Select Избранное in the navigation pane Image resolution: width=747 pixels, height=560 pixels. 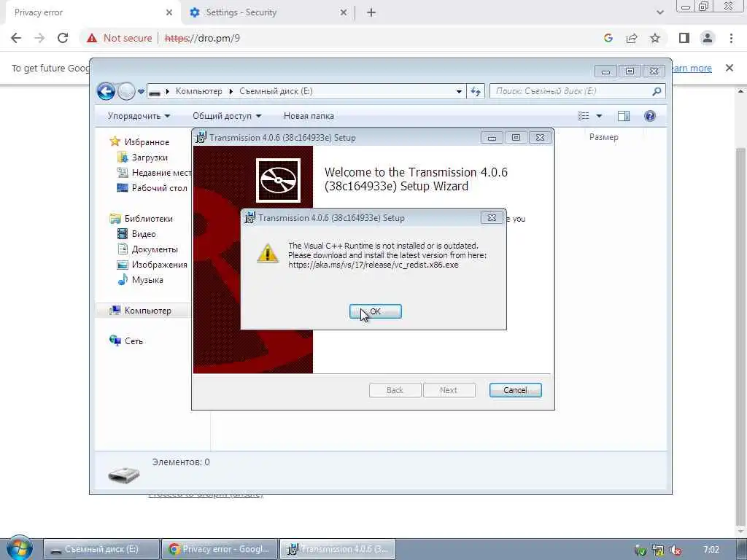(146, 142)
